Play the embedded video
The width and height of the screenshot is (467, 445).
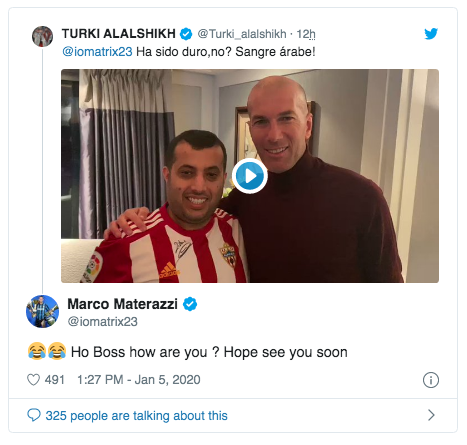[x=250, y=176]
